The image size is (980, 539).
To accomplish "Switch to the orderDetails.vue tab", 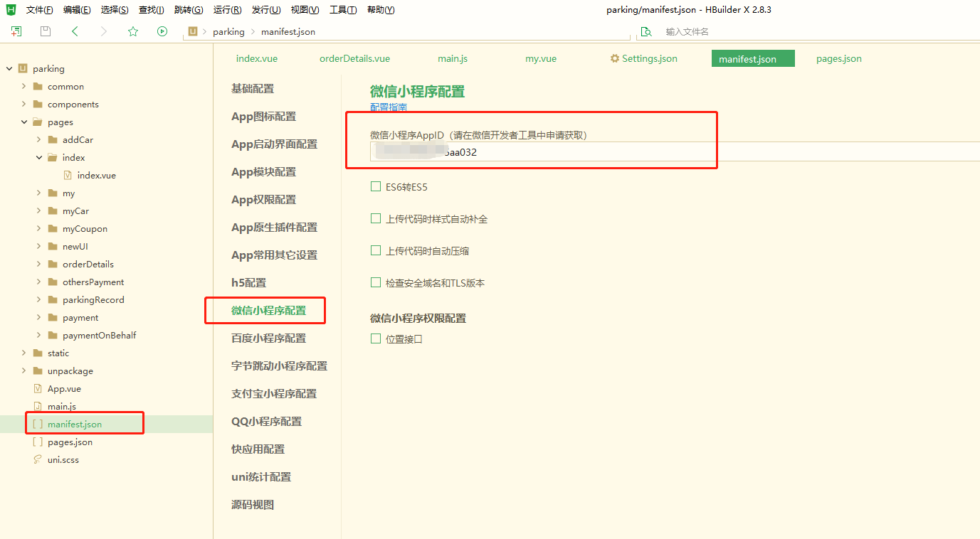I will (x=354, y=58).
